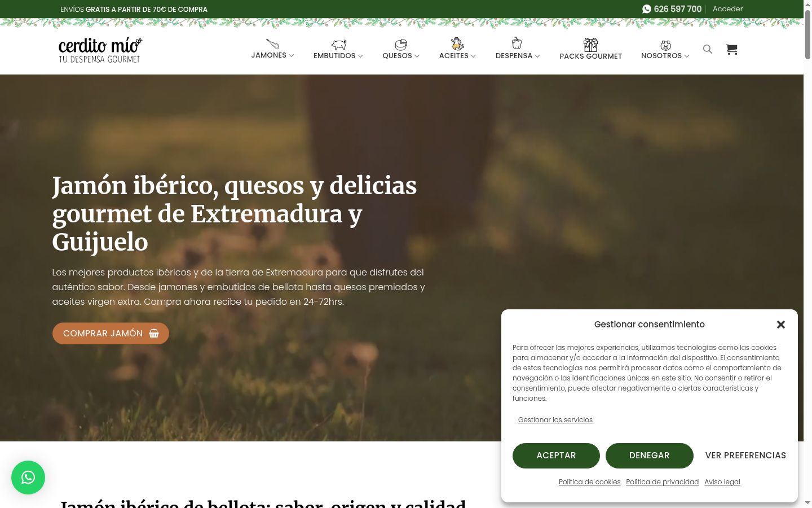Open the Aceites menu item
Screen dimensions: 812x508
pyautogui.click(x=454, y=56)
